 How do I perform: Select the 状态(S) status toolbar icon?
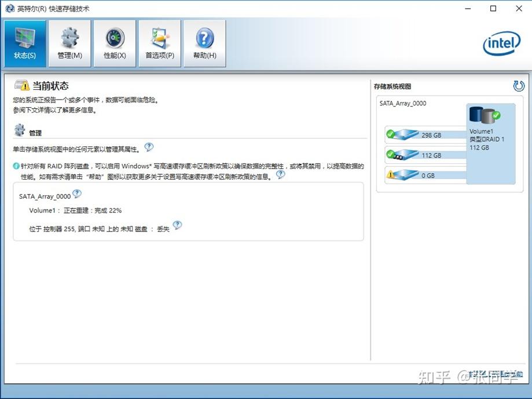point(24,43)
